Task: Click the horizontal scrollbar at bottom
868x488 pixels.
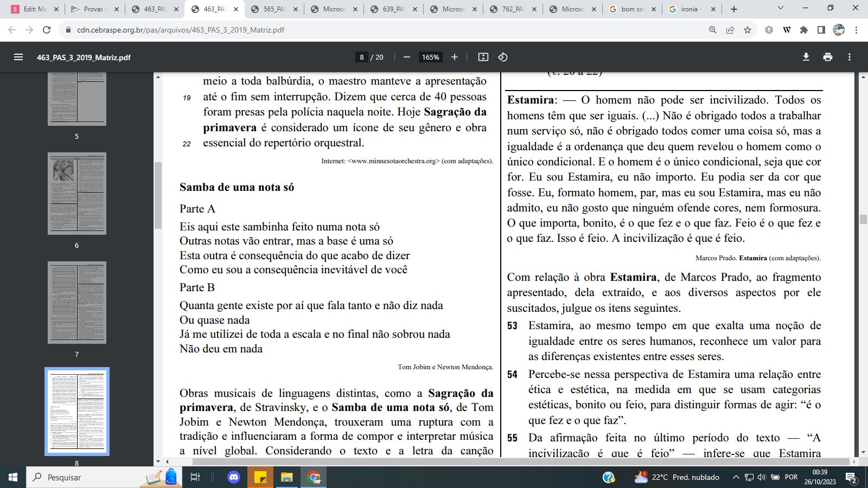Action: point(521,461)
